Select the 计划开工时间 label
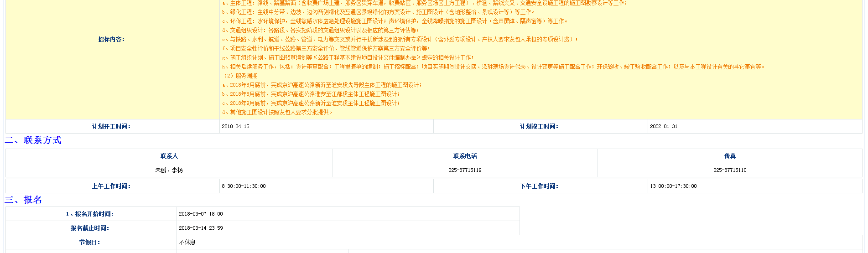Viewport: 868px width, 253px height. tap(111, 127)
